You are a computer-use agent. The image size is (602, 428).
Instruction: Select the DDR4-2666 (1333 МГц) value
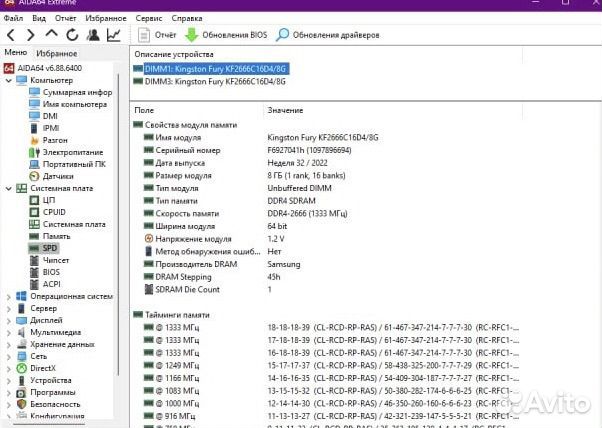click(x=307, y=213)
